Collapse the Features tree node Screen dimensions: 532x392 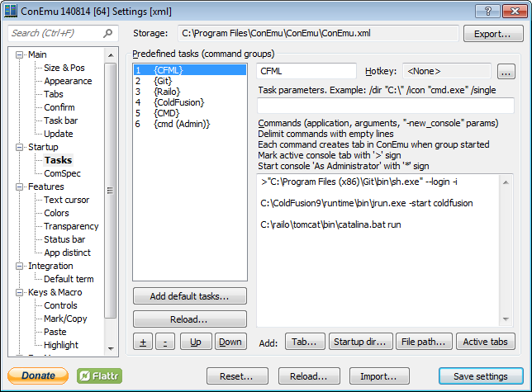tap(20, 187)
